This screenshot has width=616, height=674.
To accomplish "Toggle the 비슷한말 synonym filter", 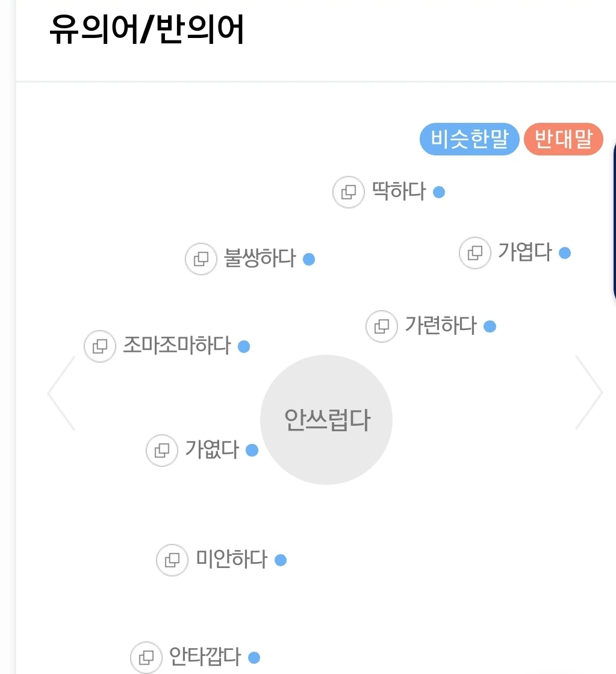I will click(x=469, y=140).
